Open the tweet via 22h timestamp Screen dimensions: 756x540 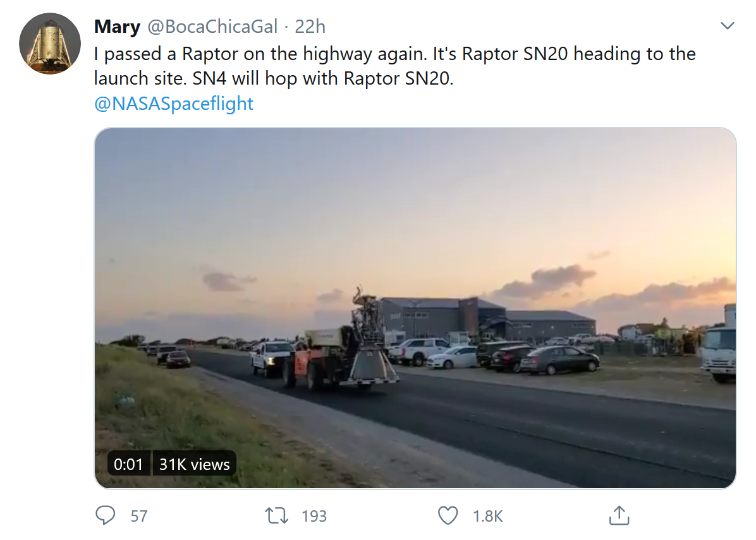tap(310, 27)
